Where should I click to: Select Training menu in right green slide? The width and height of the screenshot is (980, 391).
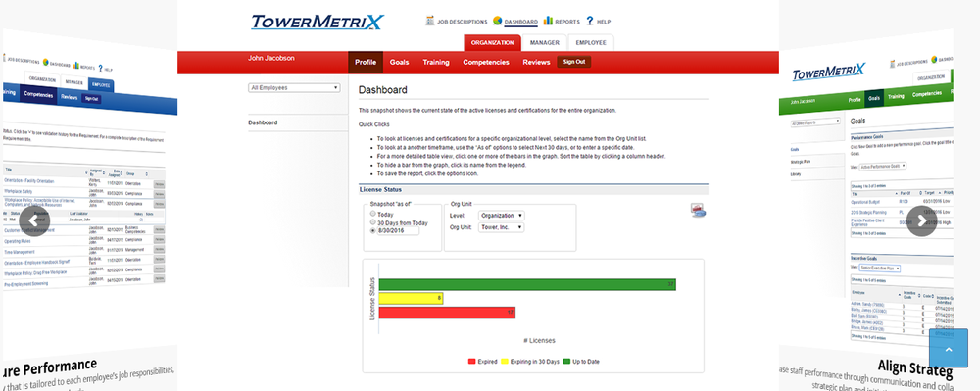pyautogui.click(x=897, y=96)
